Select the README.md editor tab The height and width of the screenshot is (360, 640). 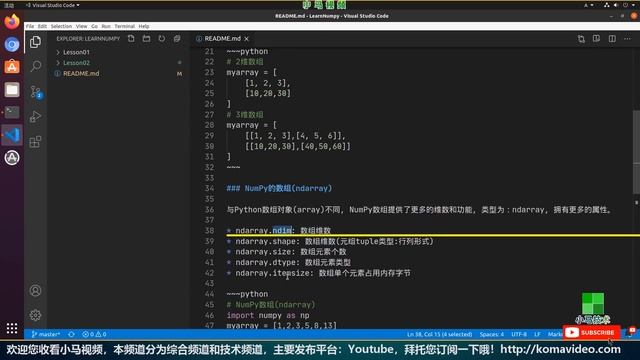pos(222,39)
